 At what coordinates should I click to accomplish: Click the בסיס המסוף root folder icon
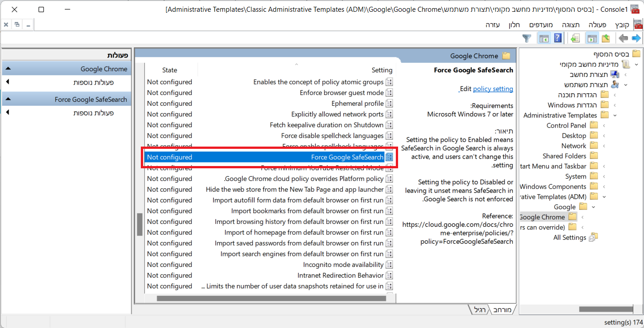636,54
